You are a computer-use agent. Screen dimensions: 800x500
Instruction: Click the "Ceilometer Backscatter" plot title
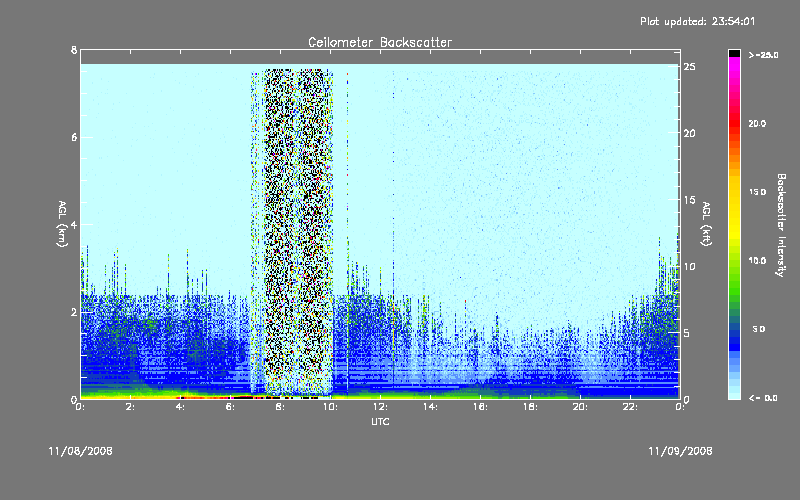380,42
